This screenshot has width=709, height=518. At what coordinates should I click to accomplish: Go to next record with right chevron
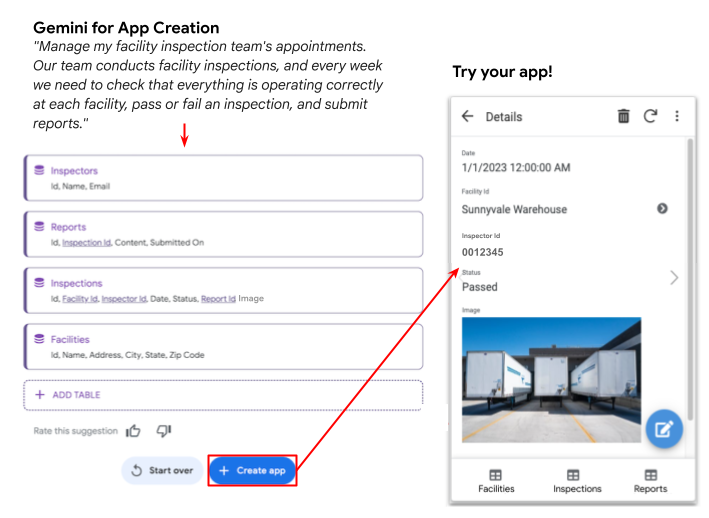674,278
